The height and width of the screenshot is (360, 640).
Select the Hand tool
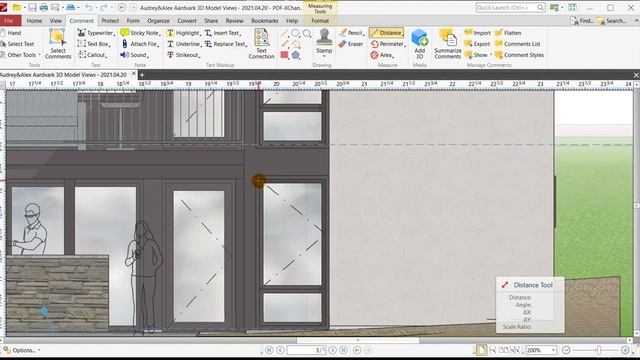(11, 33)
